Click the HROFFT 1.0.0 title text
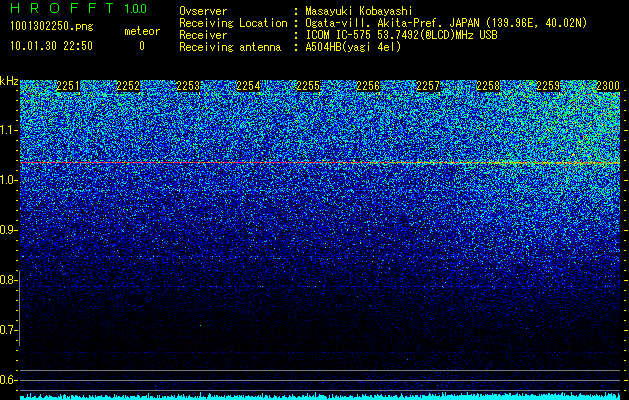The height and width of the screenshot is (400, 629). pos(79,8)
